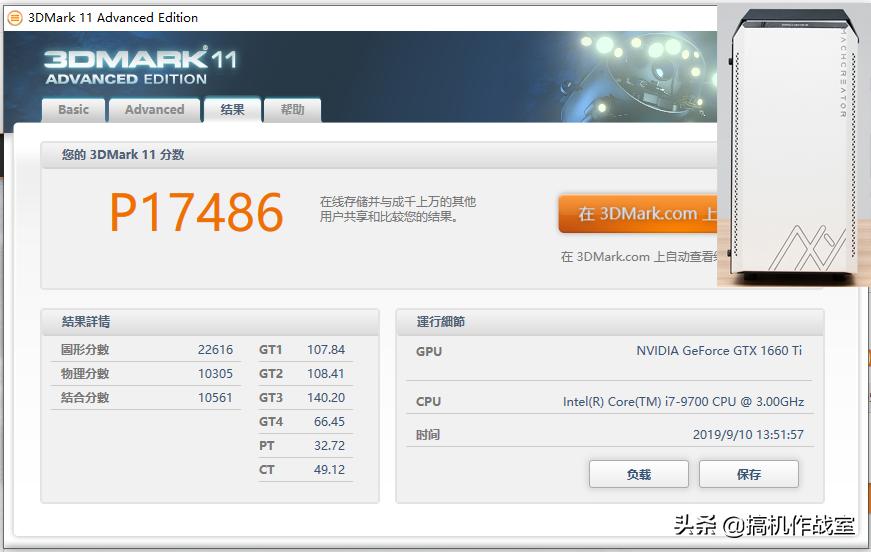Click the 负载 button
The image size is (871, 552).
tap(639, 474)
